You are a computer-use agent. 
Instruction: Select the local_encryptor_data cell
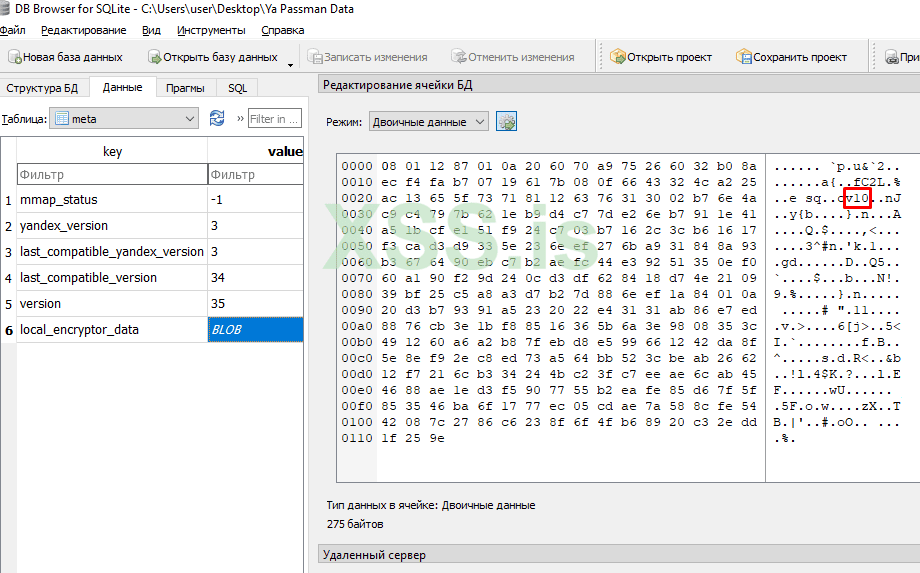click(112, 330)
